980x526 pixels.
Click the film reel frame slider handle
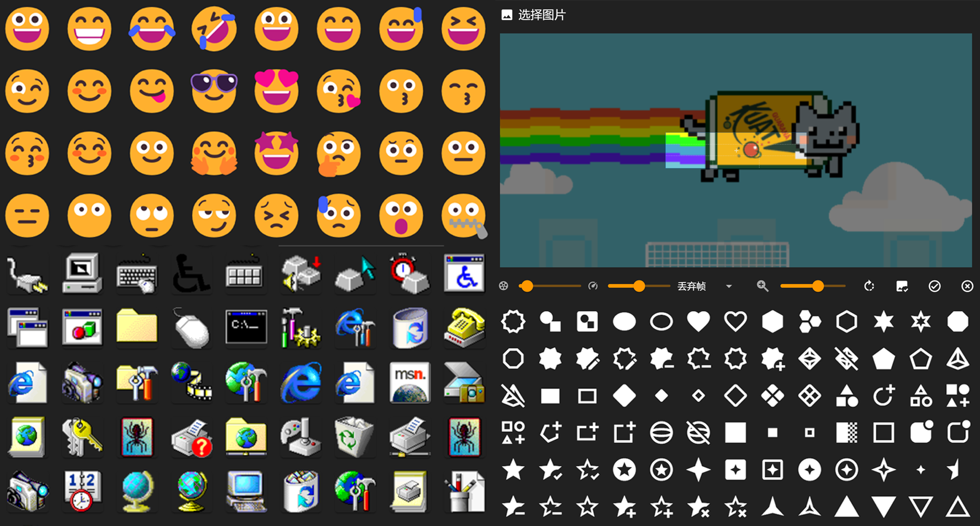tap(527, 286)
